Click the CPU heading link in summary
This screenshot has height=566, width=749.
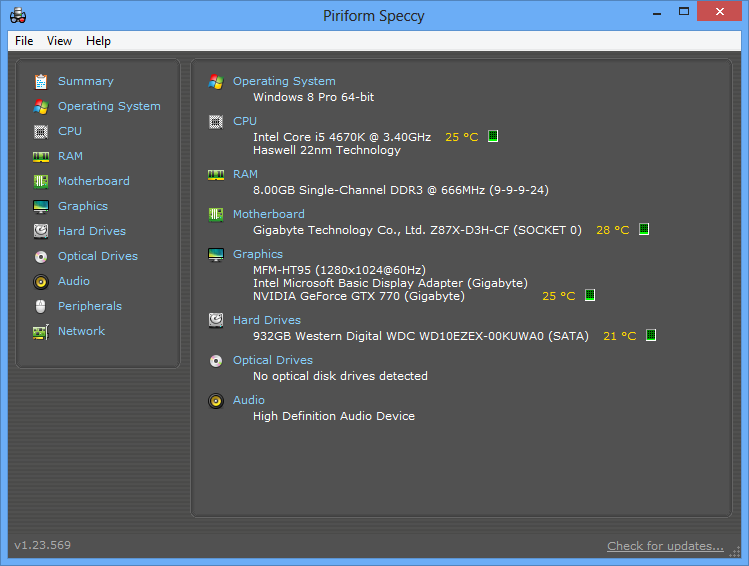245,121
